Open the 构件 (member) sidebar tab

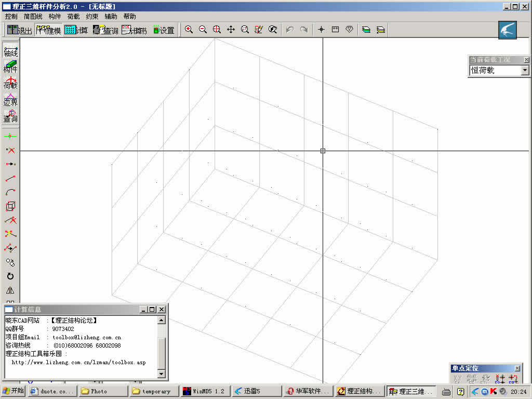click(10, 67)
